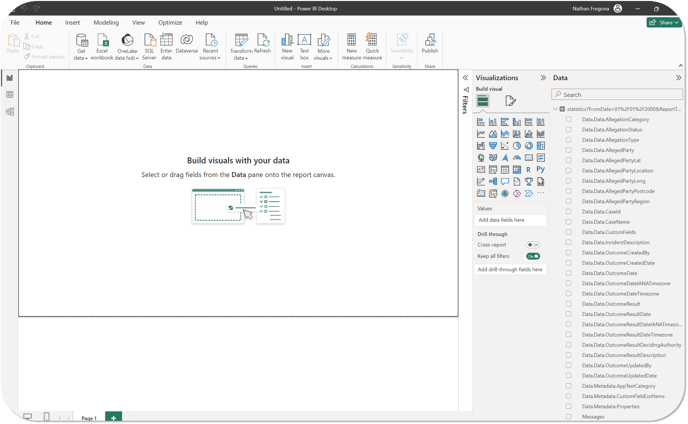Check the Data.Data.CaseId field

click(x=569, y=212)
